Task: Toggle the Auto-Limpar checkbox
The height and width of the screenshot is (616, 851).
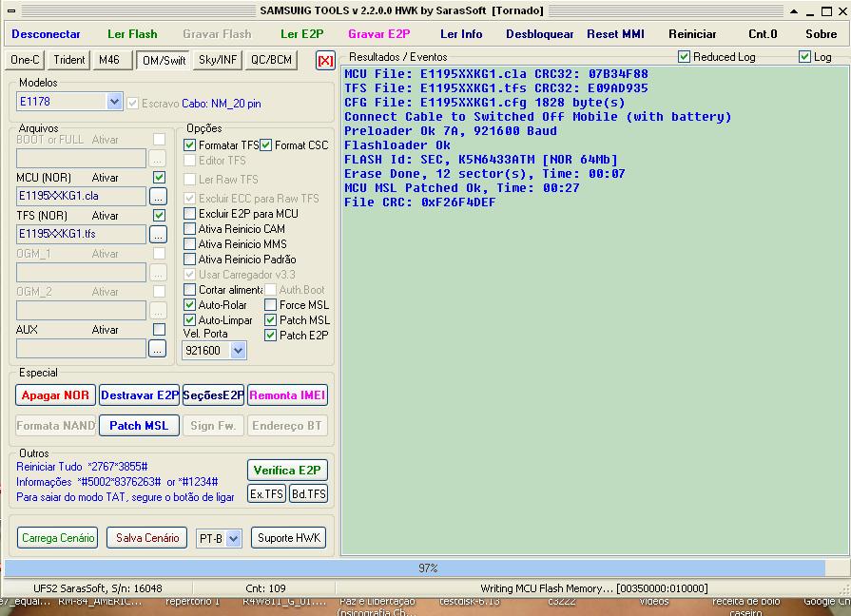Action: [x=189, y=319]
